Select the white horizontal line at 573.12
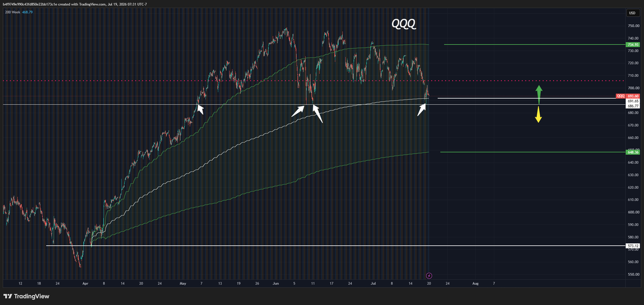The height and width of the screenshot is (305, 644). click(335, 246)
